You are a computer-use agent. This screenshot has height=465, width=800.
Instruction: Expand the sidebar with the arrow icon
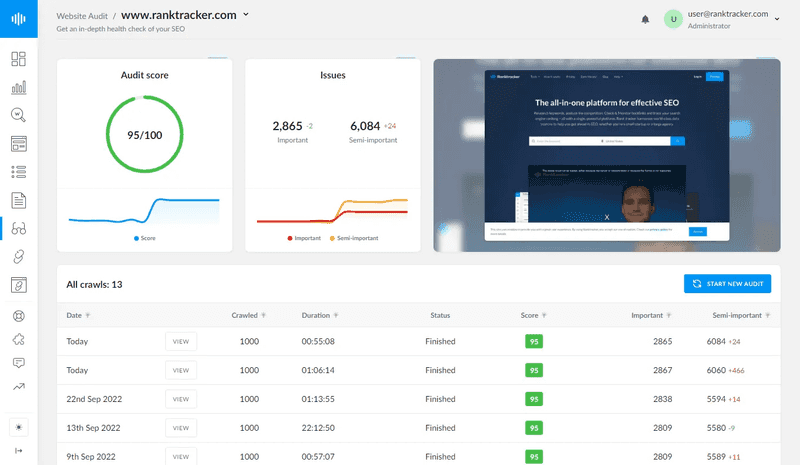coord(18,453)
